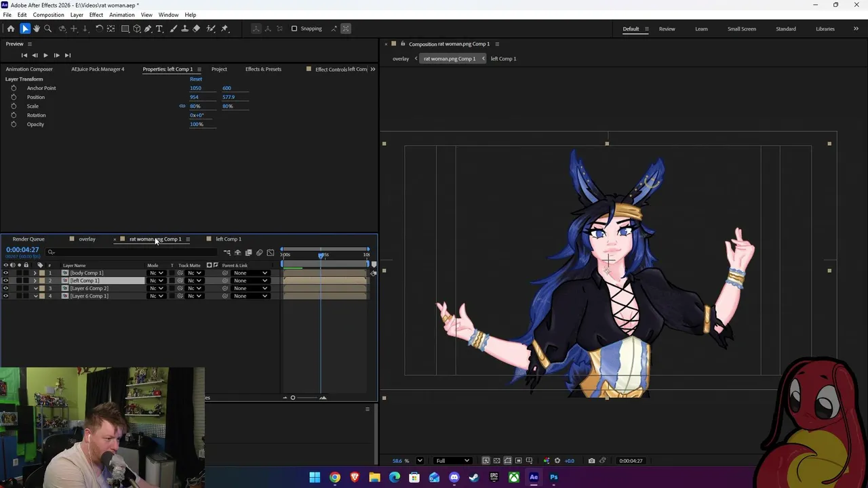The height and width of the screenshot is (488, 868).
Task: Select the Puppet Pin tool
Action: coord(225,28)
